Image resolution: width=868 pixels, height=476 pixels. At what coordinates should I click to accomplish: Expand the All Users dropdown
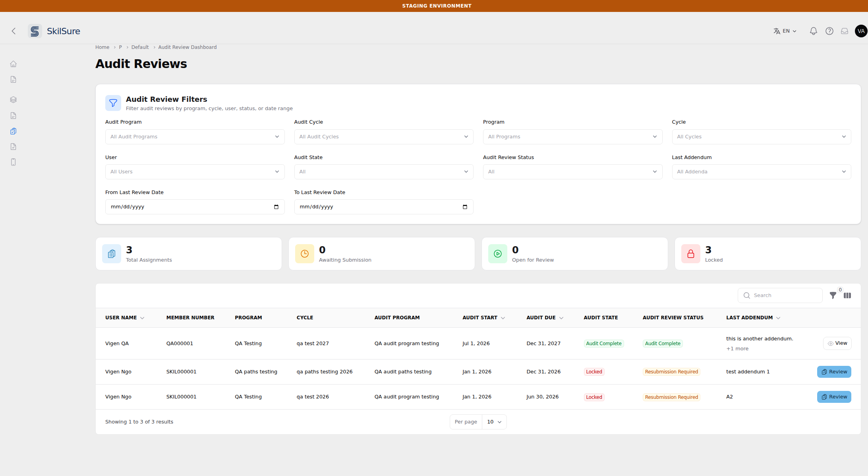195,172
